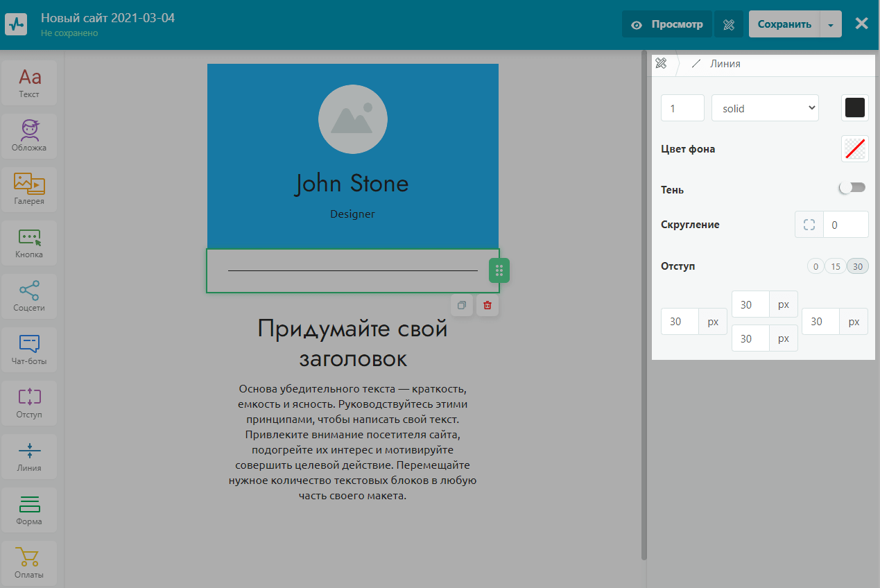Delete the selected line block
This screenshot has height=588, width=880.
click(x=488, y=305)
